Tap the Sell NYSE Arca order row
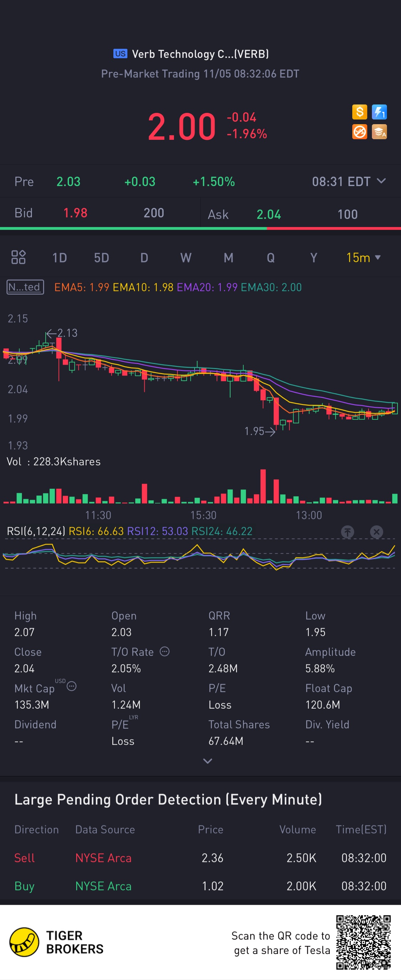The width and height of the screenshot is (401, 980). (200, 858)
